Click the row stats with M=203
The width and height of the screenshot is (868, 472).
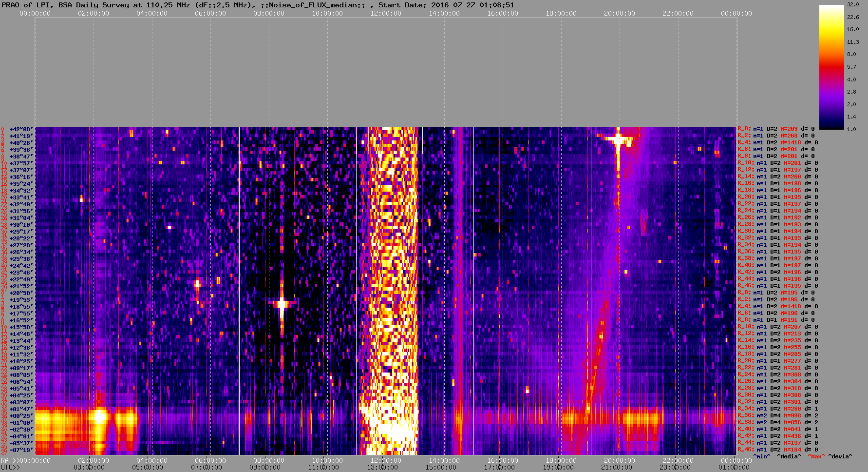point(776,129)
